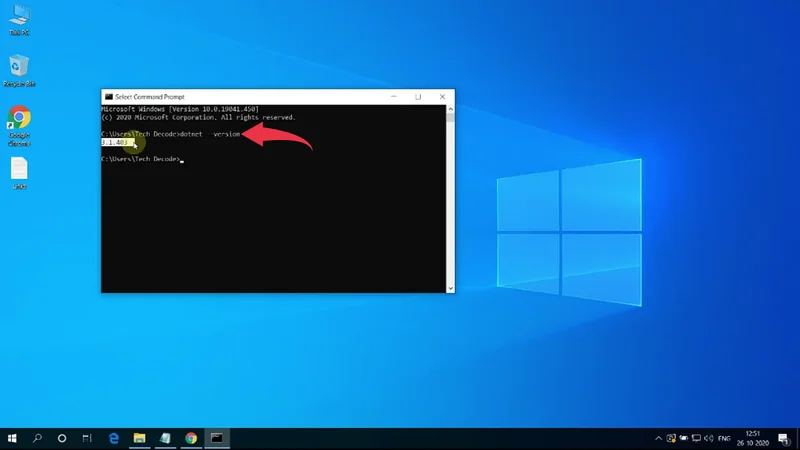Click the Command Prompt vertical scrollbar

pos(450,200)
